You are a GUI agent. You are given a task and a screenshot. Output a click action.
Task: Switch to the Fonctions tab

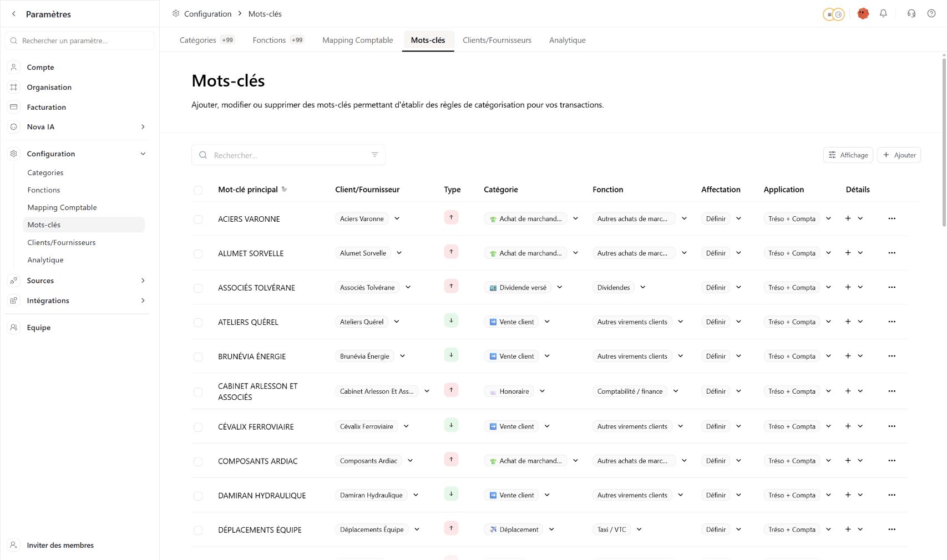pyautogui.click(x=278, y=40)
